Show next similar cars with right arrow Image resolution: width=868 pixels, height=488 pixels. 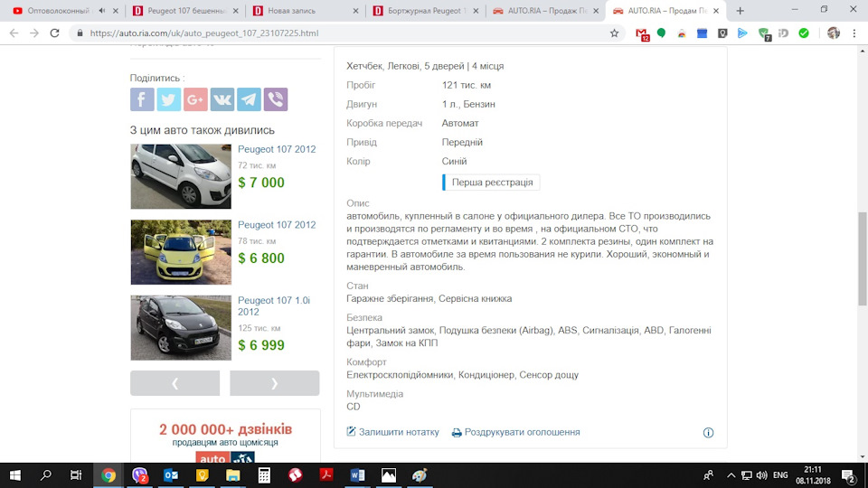coord(275,383)
